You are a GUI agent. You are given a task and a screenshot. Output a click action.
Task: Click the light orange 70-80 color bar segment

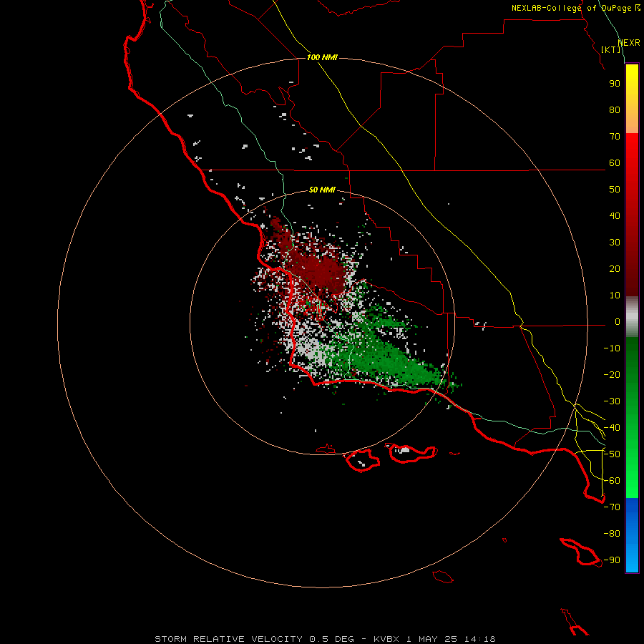point(632,122)
